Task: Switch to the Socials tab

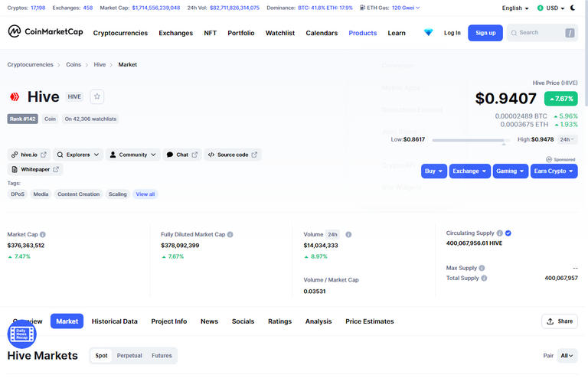Action: 243,321
